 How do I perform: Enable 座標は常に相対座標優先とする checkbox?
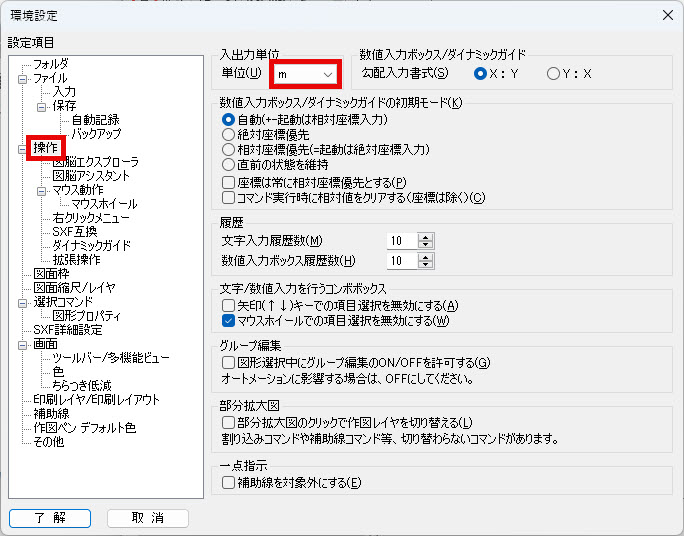click(x=228, y=182)
